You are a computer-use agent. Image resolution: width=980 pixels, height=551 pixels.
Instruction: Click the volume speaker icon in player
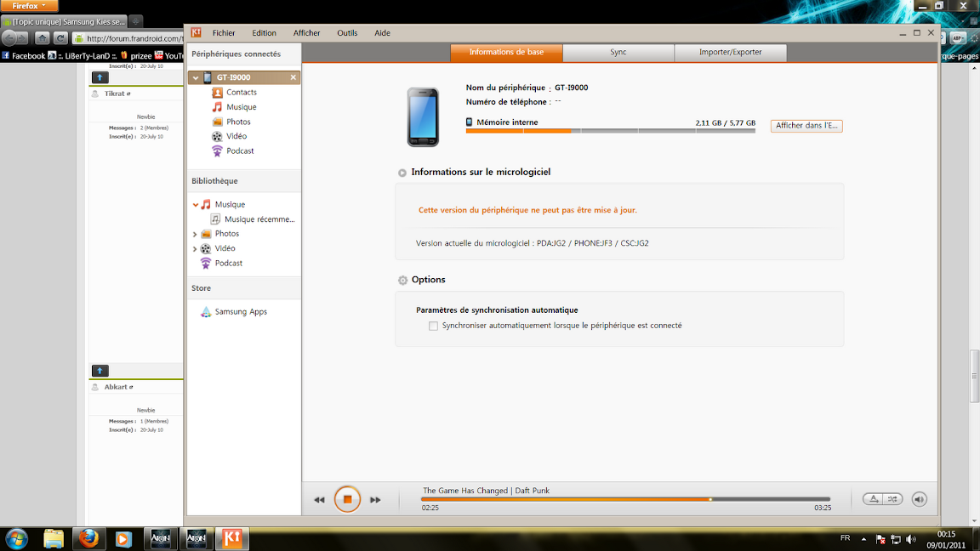[x=920, y=499]
